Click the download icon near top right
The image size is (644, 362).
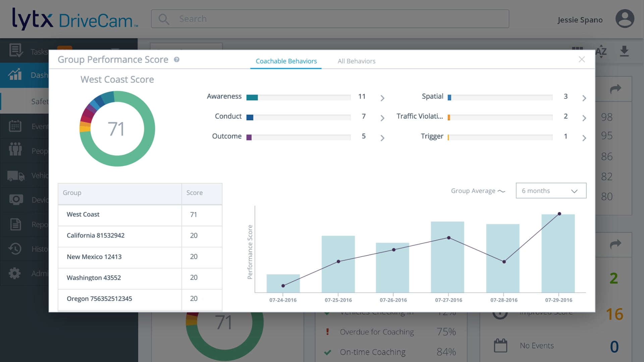(624, 51)
